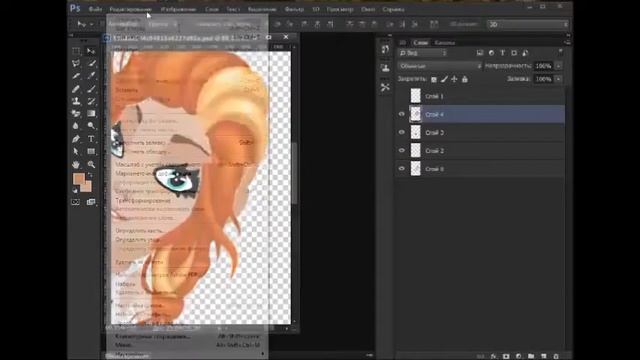
Task: Filter layers by smart objects
Action: point(525,53)
